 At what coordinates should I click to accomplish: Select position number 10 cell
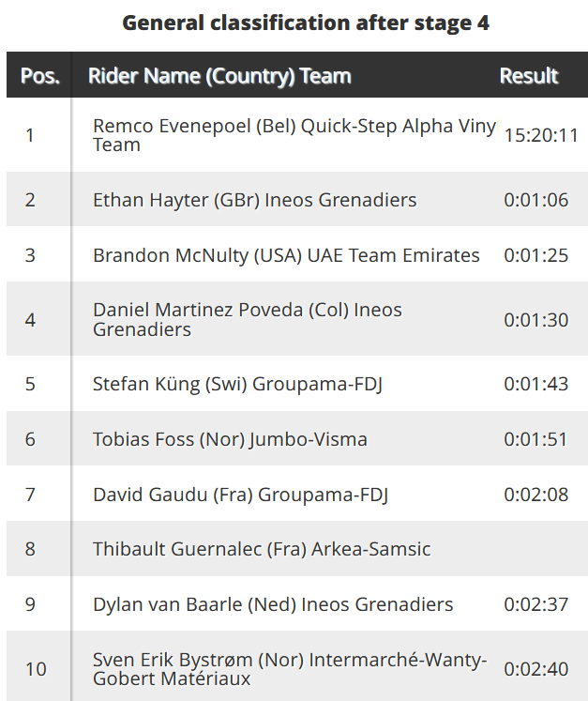pyautogui.click(x=36, y=669)
